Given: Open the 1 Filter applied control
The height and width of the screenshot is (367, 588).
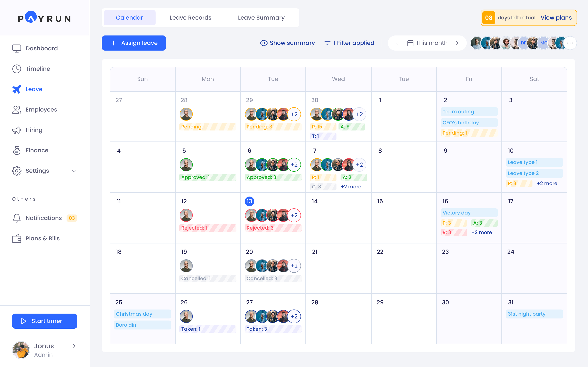Looking at the screenshot, I should [x=349, y=43].
